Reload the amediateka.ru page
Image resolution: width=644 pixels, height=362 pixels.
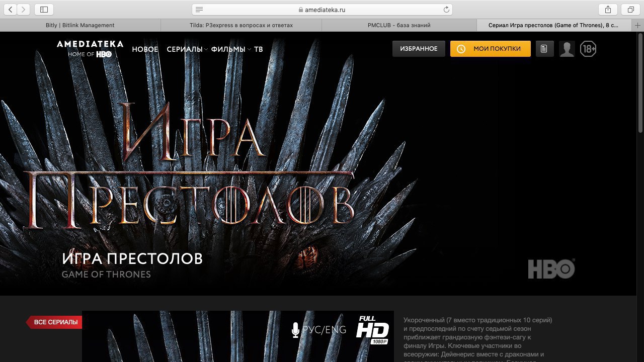(446, 10)
